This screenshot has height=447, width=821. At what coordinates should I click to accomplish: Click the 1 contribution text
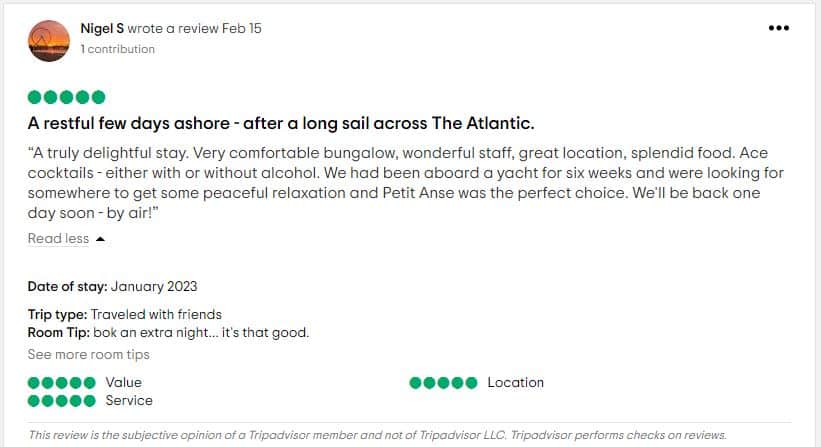pos(118,49)
